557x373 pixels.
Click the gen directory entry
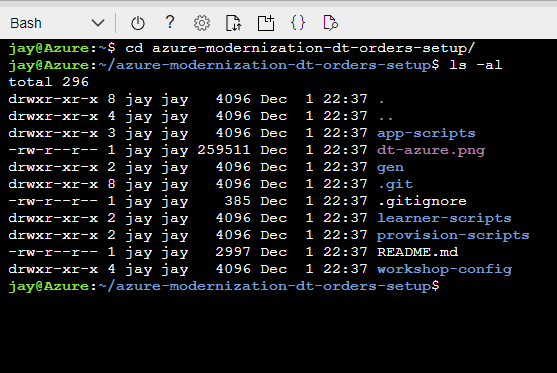(390, 168)
